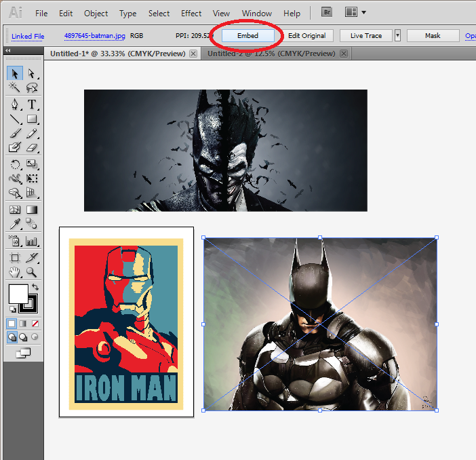Open the Effect menu
Screen dimensions: 476x460
click(191, 14)
